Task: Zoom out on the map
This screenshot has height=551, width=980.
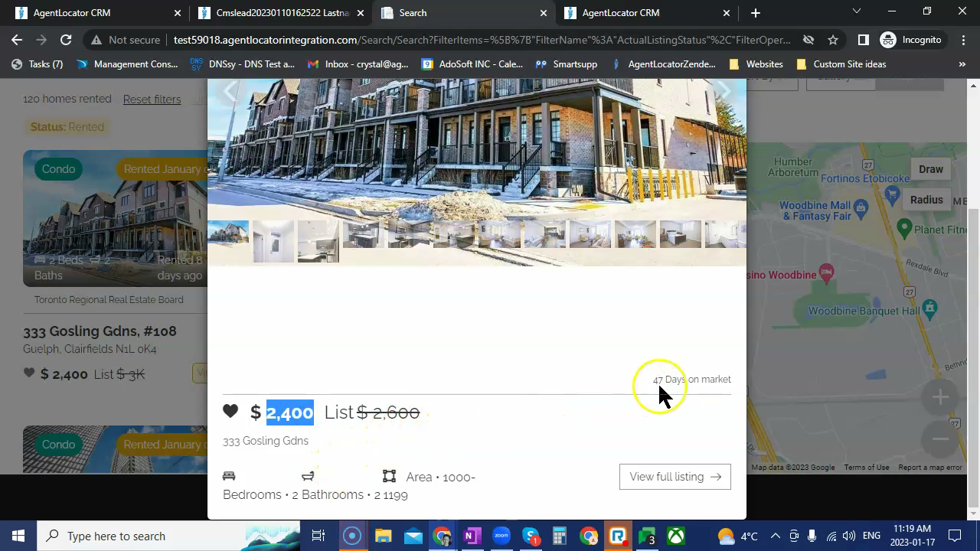Action: (940, 439)
